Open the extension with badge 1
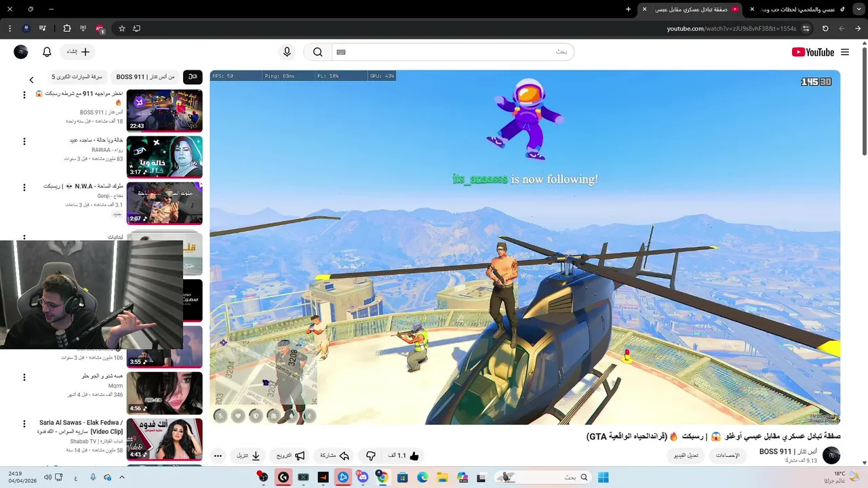868x488 pixels. [x=100, y=28]
